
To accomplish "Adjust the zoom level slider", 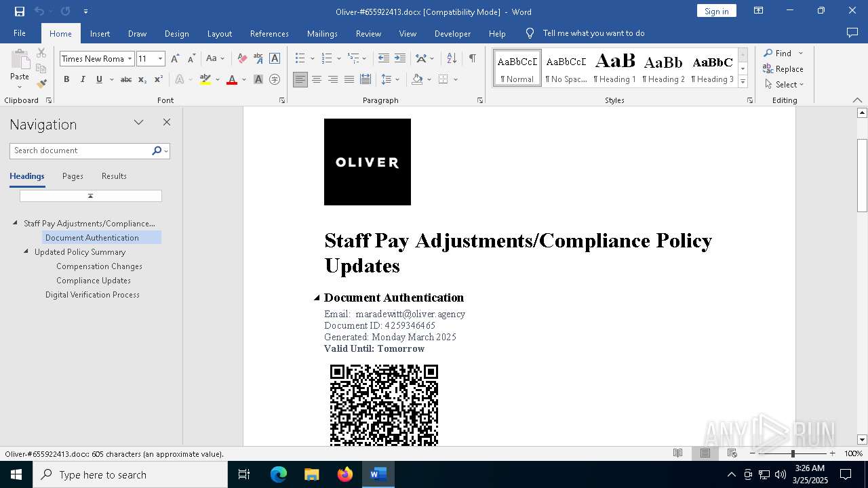I will click(x=792, y=453).
